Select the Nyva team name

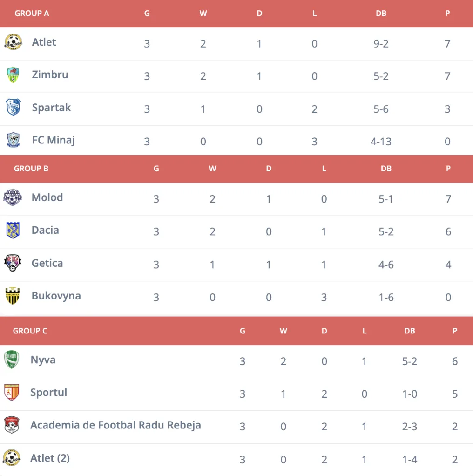point(43,360)
